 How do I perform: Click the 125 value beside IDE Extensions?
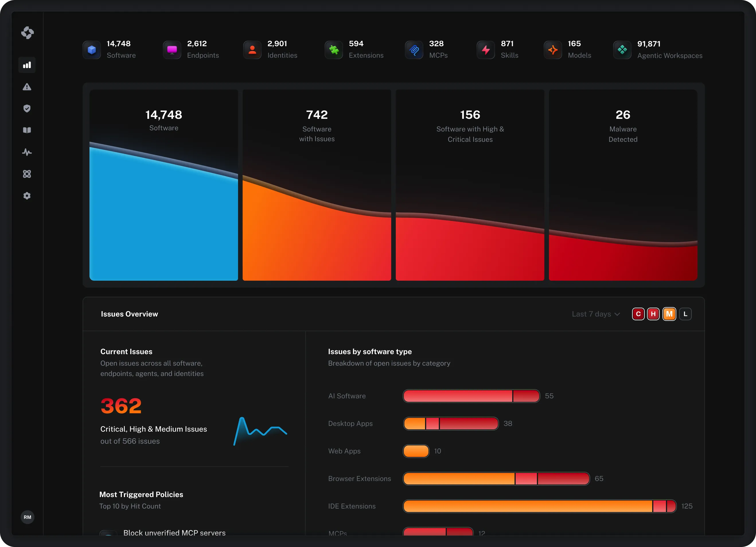[x=687, y=506]
